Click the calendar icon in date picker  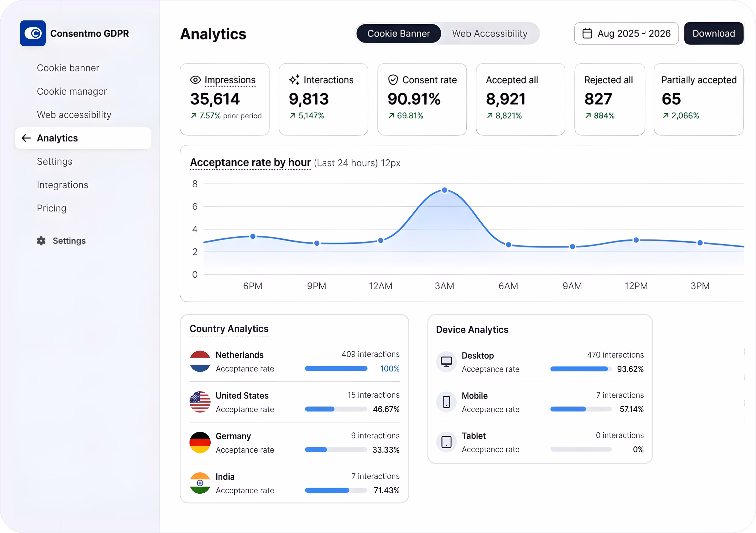pos(587,33)
